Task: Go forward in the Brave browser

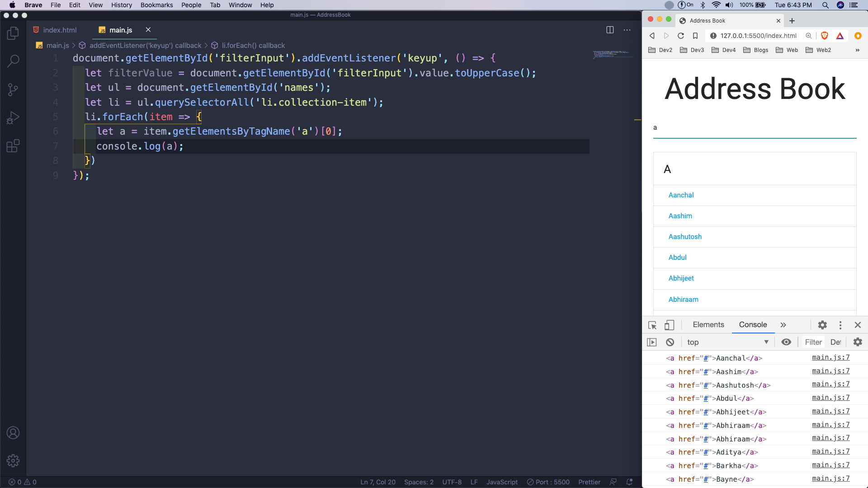Action: (x=666, y=36)
